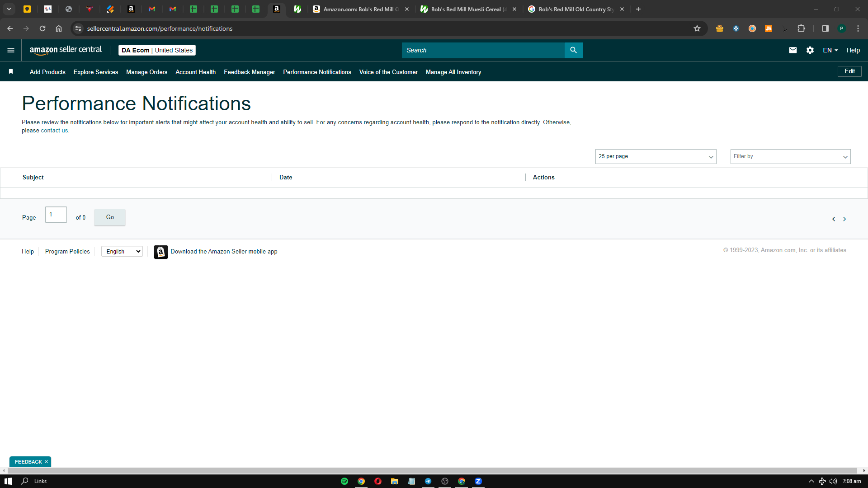Click the FEEDBACK button
This screenshot has height=488, width=868.
pyautogui.click(x=28, y=462)
